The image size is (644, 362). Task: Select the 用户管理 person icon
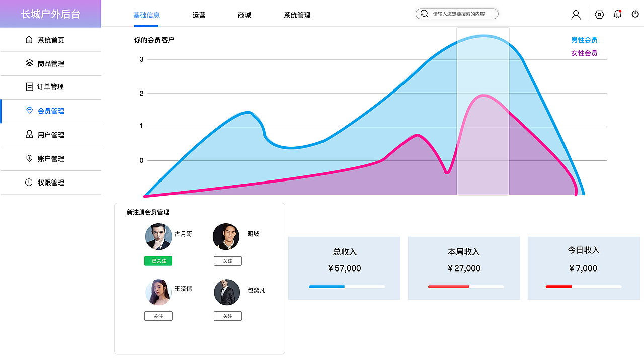tap(29, 135)
